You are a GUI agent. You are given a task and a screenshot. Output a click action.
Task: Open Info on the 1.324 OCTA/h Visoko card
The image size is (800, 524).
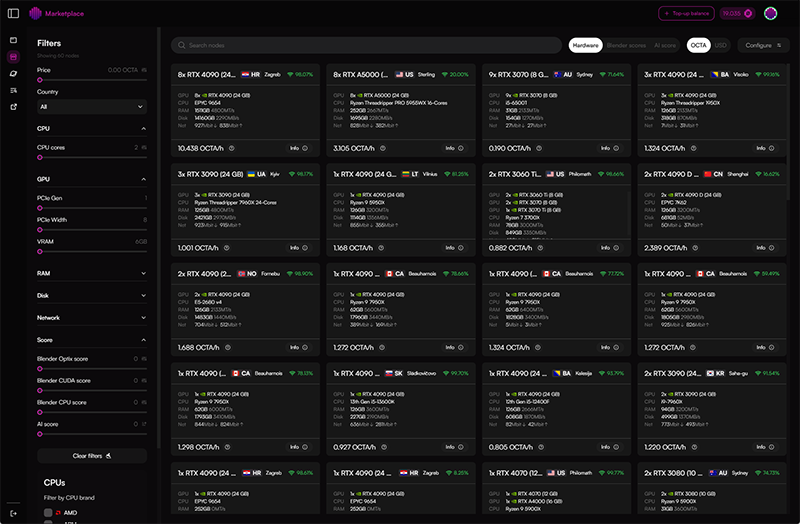[x=765, y=148]
